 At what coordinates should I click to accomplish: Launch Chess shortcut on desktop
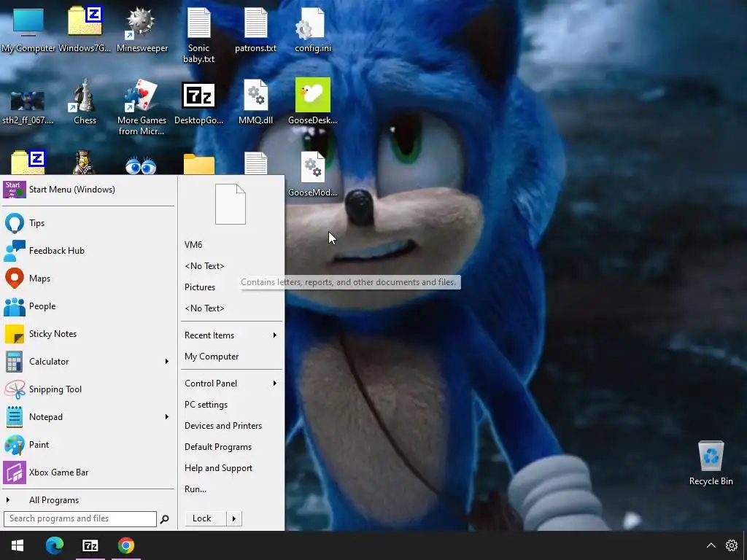tap(85, 102)
